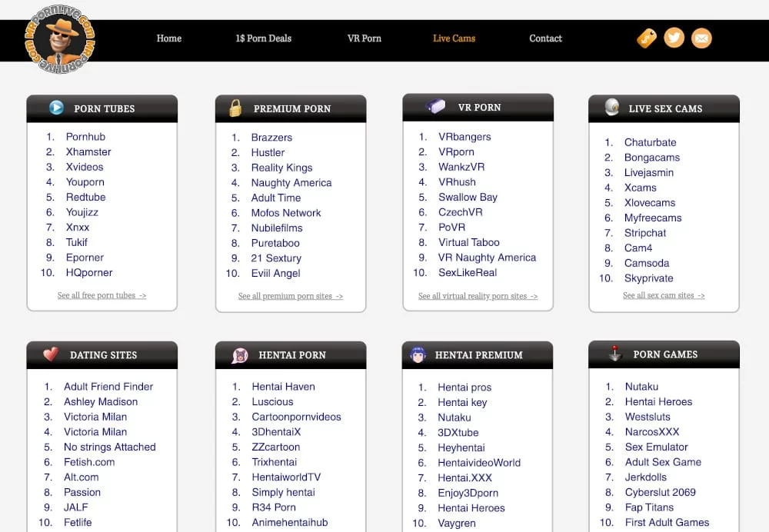Open the Passion dating link
Screen dimensions: 769x532
tap(82, 492)
